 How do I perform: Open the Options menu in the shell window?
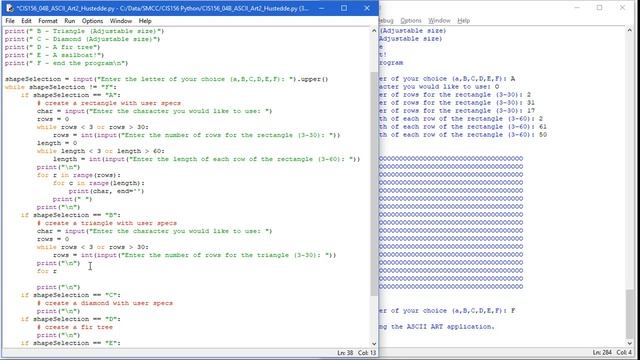411,20
